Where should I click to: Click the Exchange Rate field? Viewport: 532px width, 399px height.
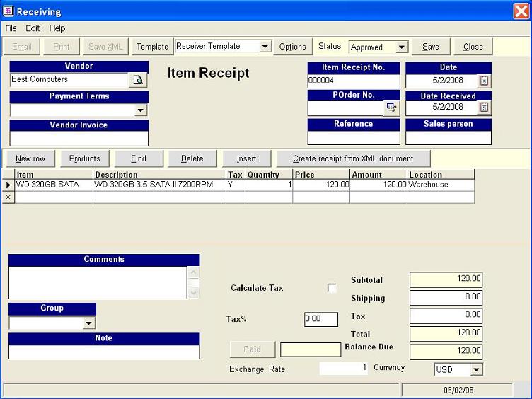pos(344,368)
